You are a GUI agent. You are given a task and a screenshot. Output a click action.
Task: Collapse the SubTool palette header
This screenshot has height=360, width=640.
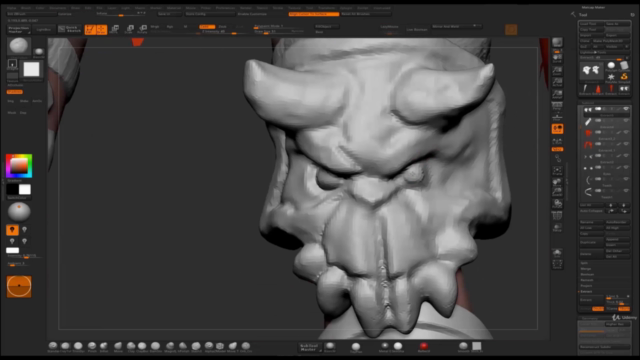coord(588,103)
